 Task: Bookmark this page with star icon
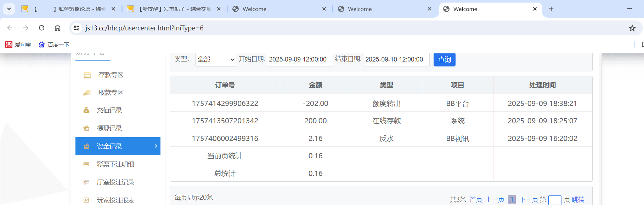click(632, 28)
